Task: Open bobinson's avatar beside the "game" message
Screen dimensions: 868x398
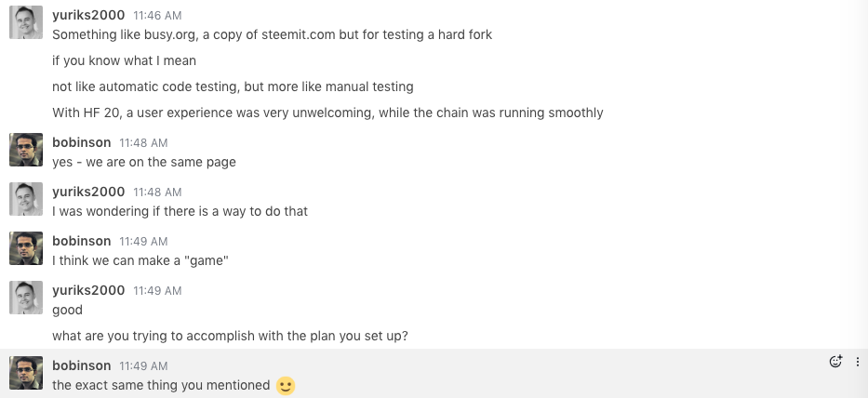Action: pyautogui.click(x=26, y=248)
